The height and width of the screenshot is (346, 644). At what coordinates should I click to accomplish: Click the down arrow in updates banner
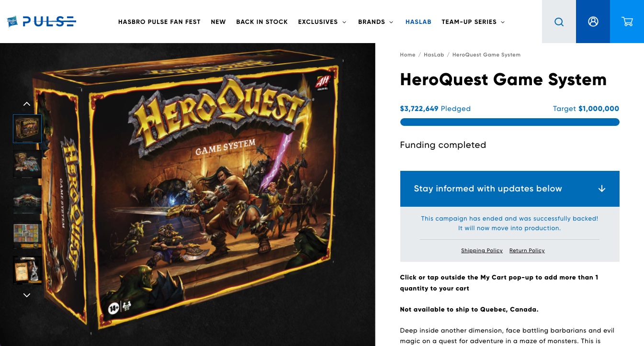point(602,189)
